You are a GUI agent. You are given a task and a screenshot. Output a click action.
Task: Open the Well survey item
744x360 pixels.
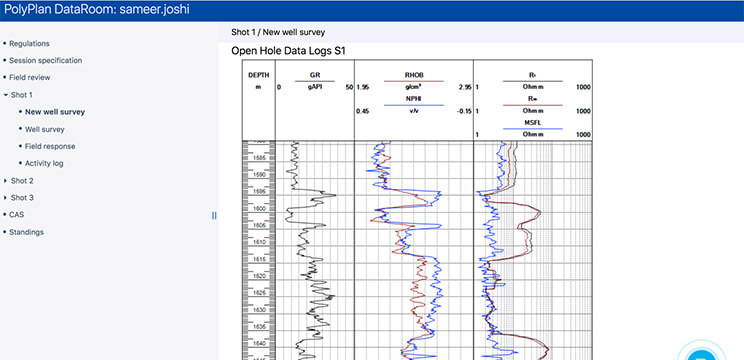(x=45, y=129)
